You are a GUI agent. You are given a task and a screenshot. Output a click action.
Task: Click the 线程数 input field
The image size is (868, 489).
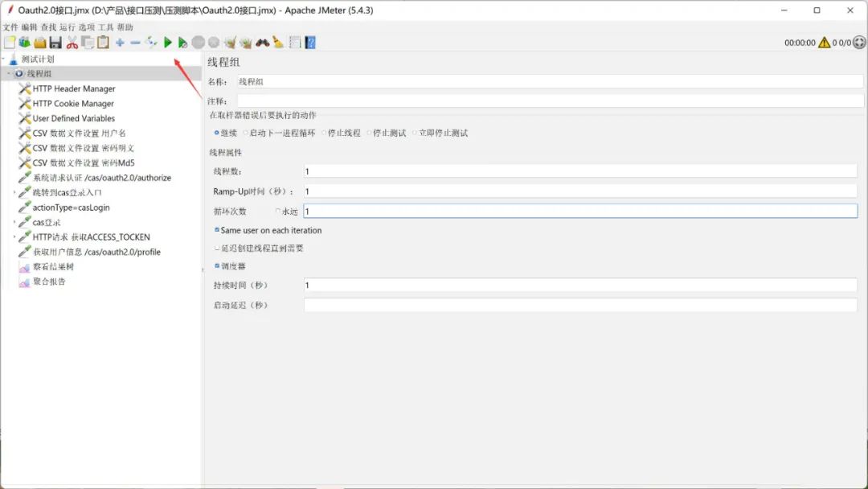point(580,171)
